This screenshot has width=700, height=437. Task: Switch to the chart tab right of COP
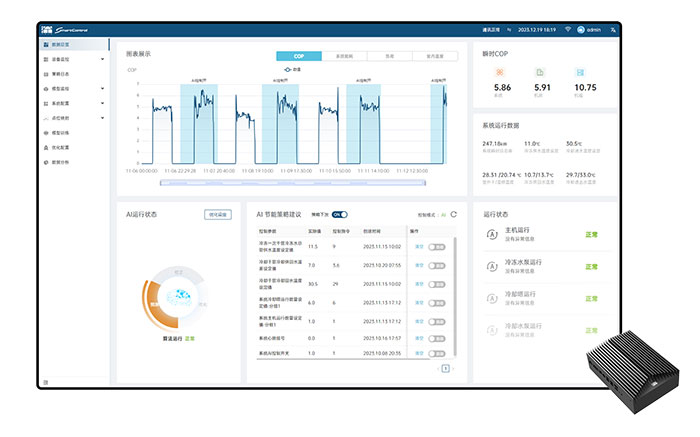(344, 56)
